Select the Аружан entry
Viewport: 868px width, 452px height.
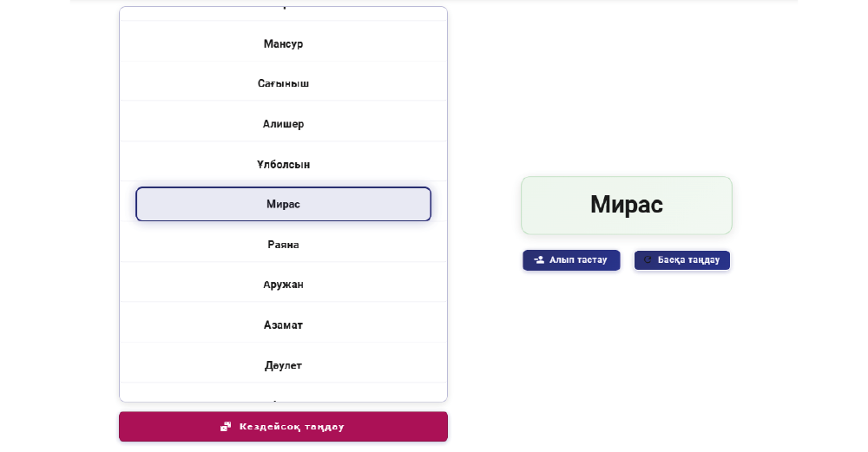point(284,285)
